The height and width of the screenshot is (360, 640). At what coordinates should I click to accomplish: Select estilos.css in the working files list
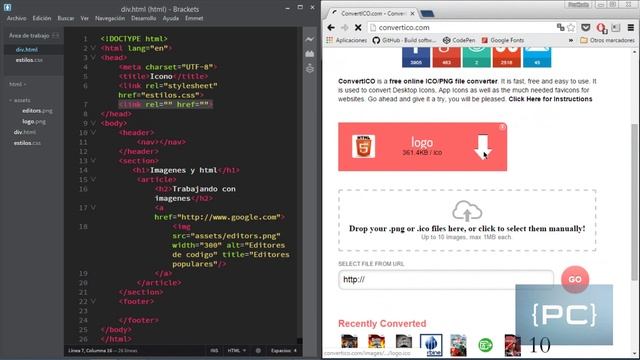[29, 60]
